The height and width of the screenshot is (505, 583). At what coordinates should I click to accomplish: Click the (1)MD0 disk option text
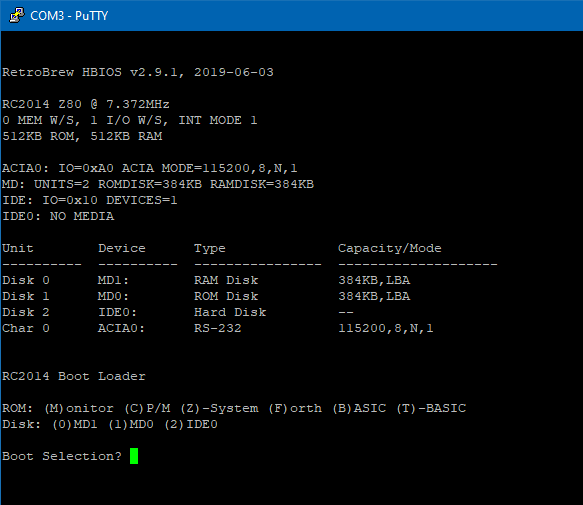coord(131,424)
